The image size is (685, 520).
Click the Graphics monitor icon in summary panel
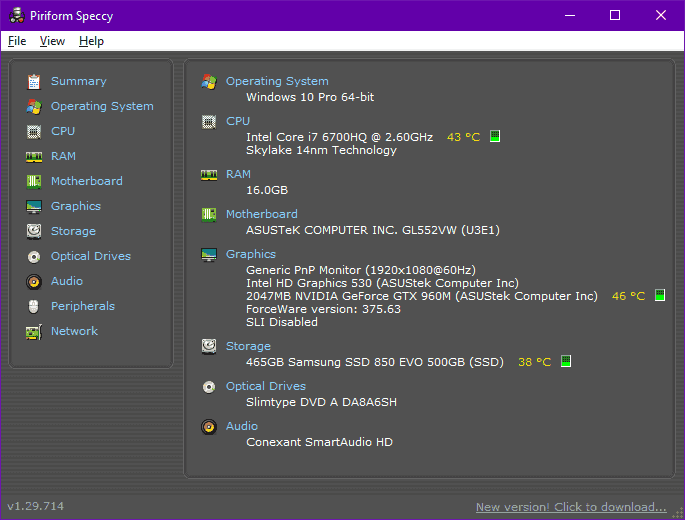tap(209, 255)
